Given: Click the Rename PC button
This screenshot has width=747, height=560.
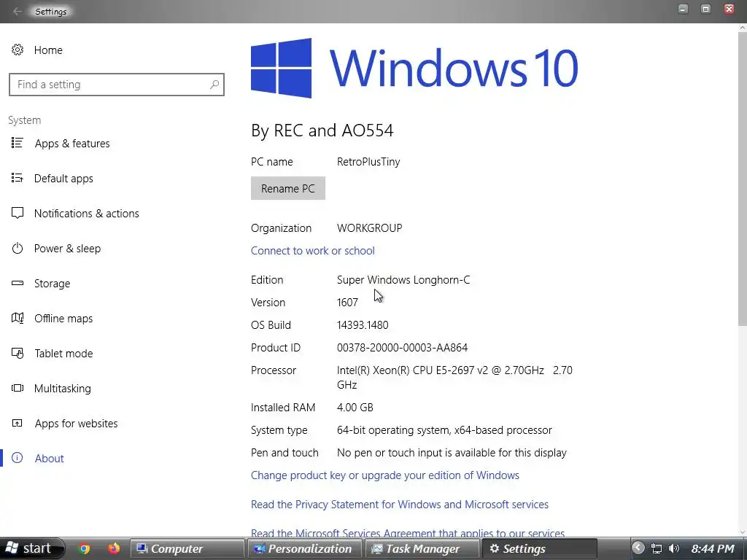Looking at the screenshot, I should coord(287,188).
